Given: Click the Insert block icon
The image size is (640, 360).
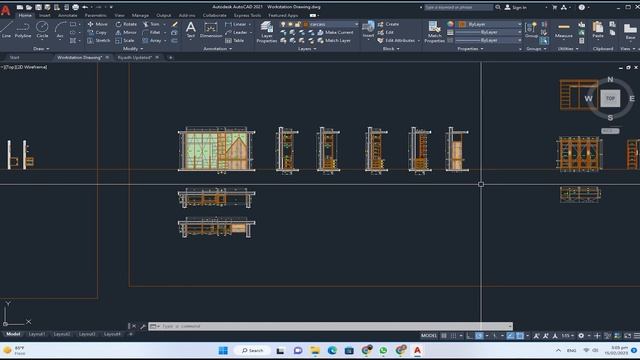Looking at the screenshot, I should [368, 29].
